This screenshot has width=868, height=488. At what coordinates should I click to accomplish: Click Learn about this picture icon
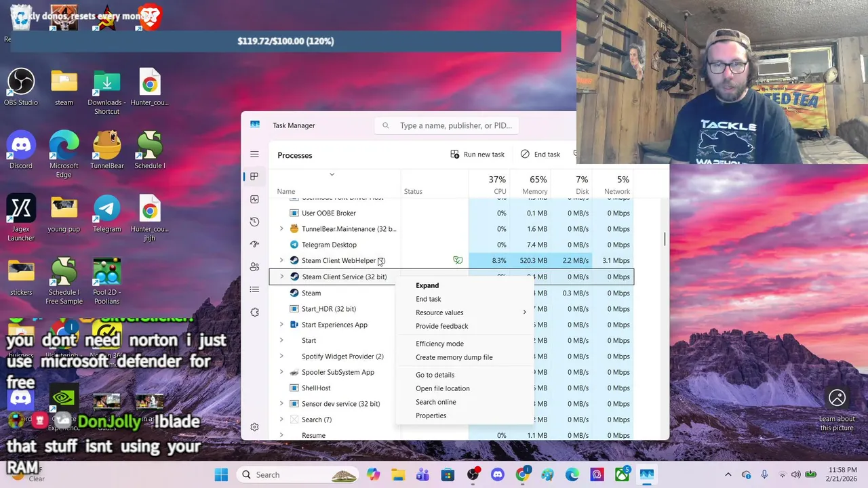(837, 398)
